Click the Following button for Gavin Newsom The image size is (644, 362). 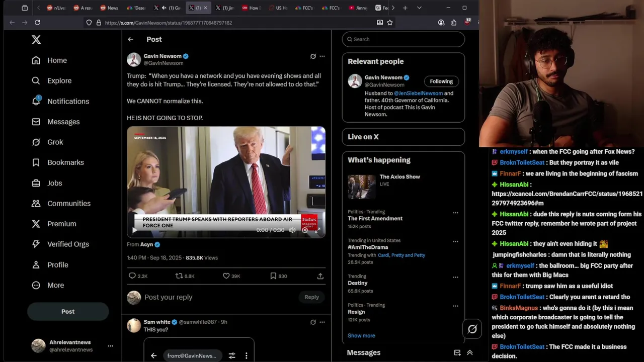click(x=441, y=81)
